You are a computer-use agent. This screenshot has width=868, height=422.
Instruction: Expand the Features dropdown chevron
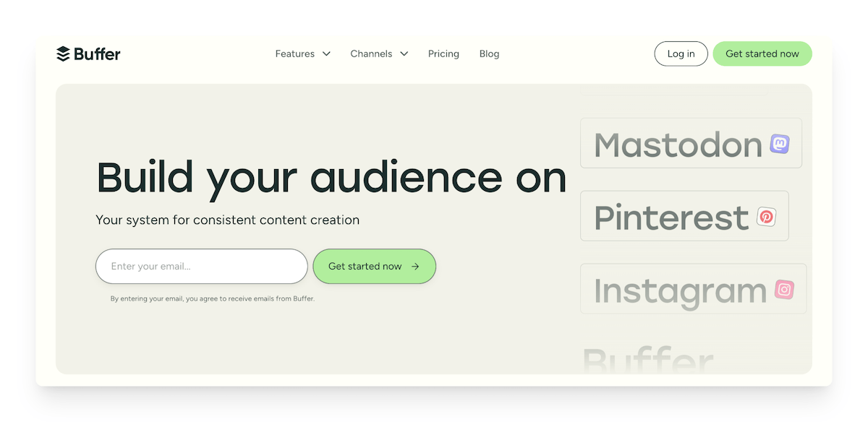click(x=326, y=54)
